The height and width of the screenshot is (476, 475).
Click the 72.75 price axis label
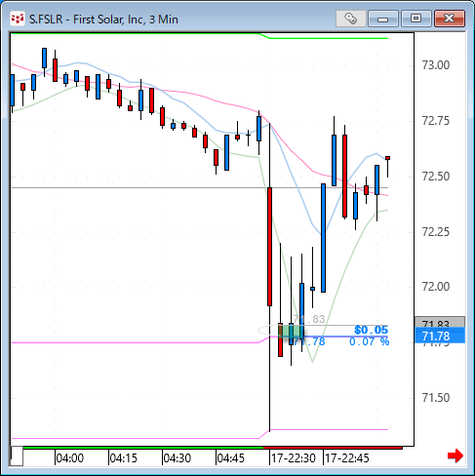[x=436, y=121]
